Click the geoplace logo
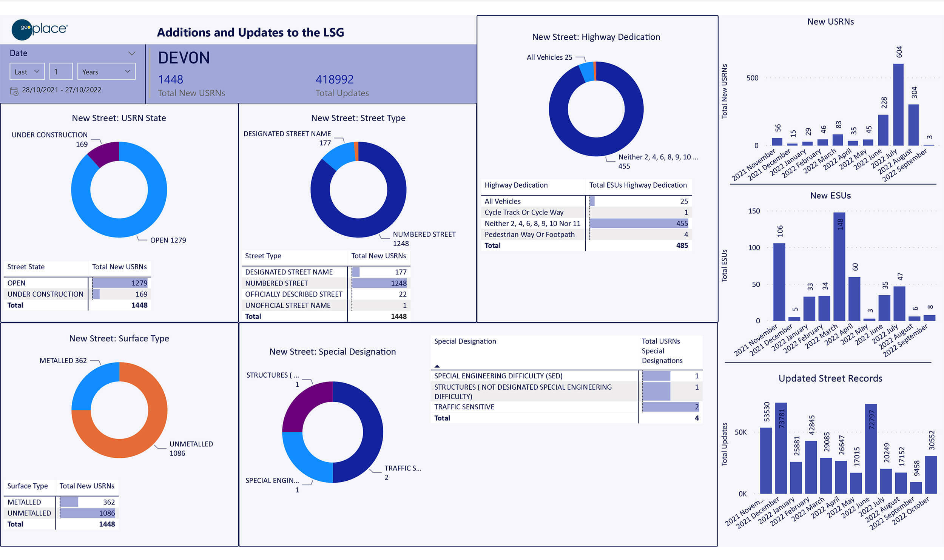This screenshot has height=560, width=944. [40, 28]
